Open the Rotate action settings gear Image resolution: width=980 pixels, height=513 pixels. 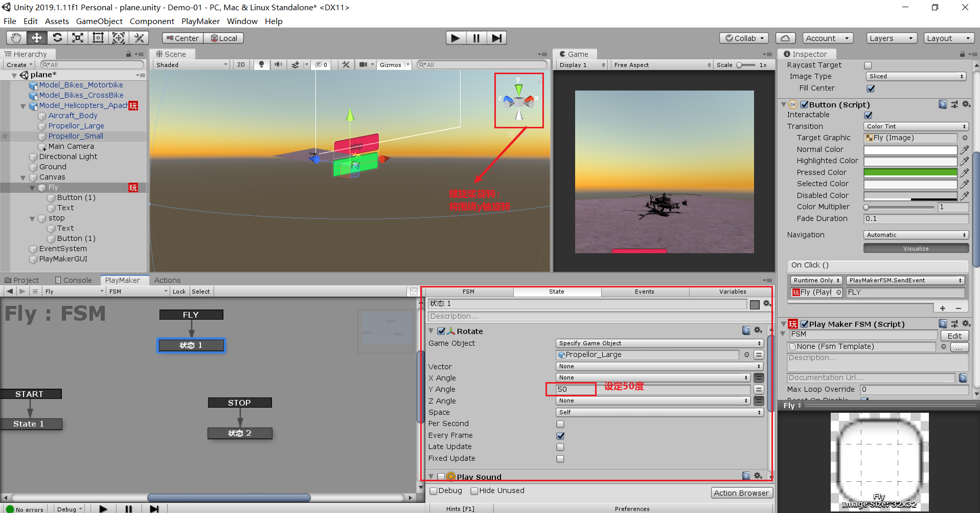click(x=758, y=330)
